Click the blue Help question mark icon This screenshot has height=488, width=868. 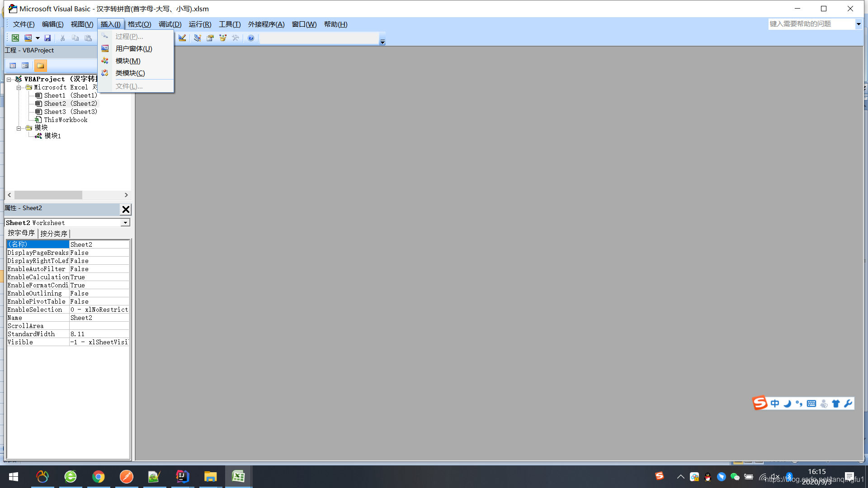pyautogui.click(x=251, y=38)
